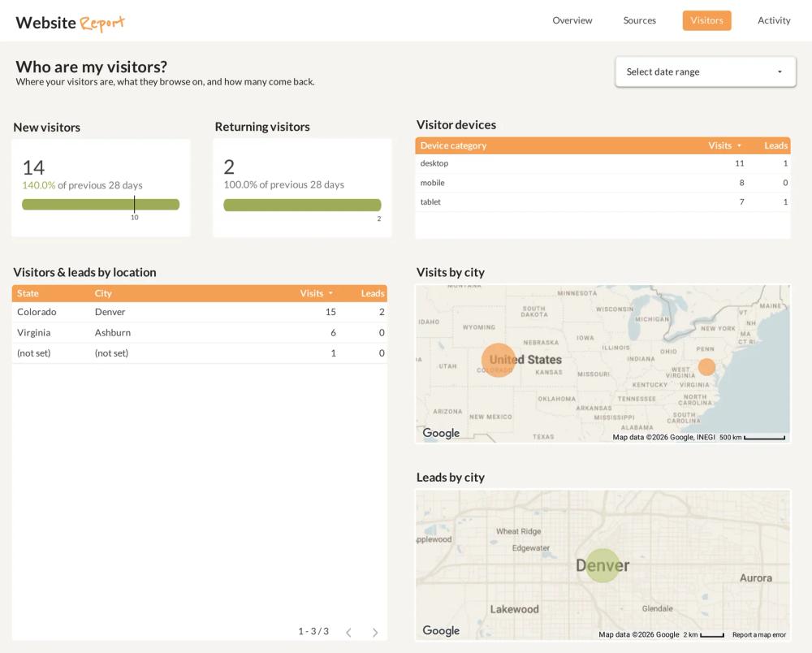This screenshot has height=653, width=812.
Task: Click the 14 new visitors value
Action: (33, 167)
